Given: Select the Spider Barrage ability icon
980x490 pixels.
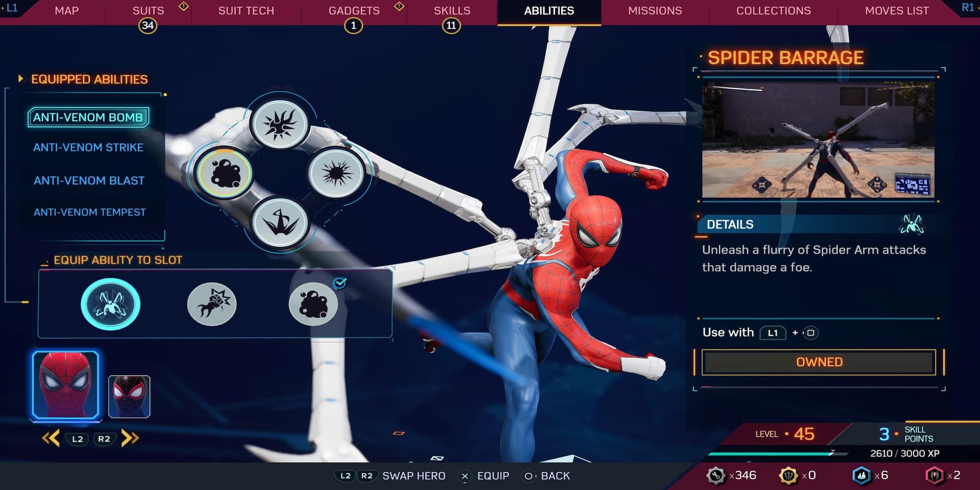Looking at the screenshot, I should pyautogui.click(x=111, y=304).
